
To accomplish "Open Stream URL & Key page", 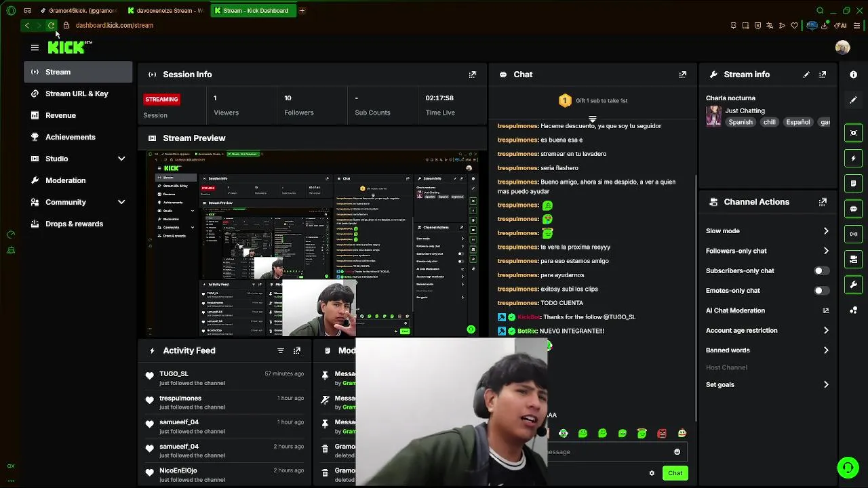I will tap(78, 94).
